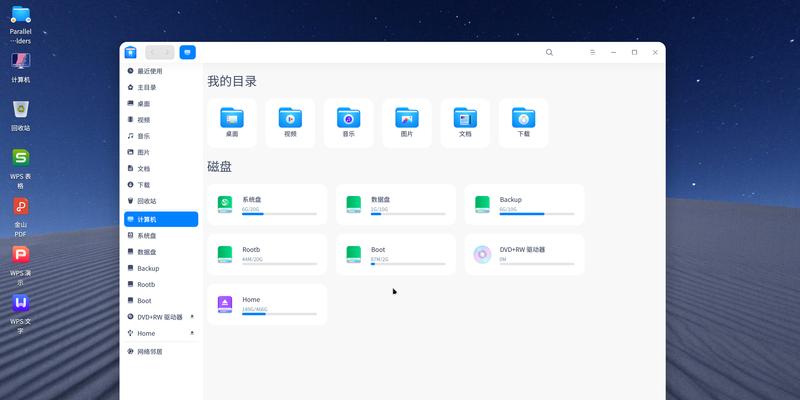Open 网络邻居 from the sidebar

(x=150, y=351)
